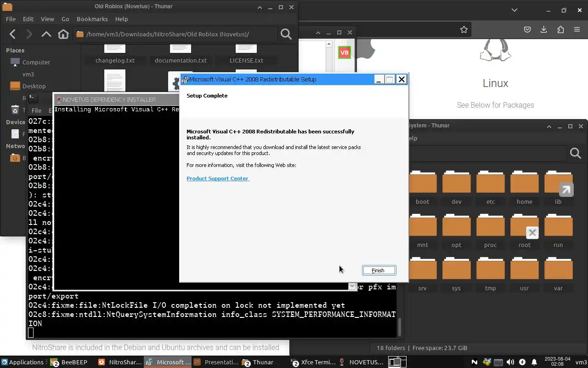
Task: Search files in Old Roblox Thunar window
Action: (x=286, y=34)
